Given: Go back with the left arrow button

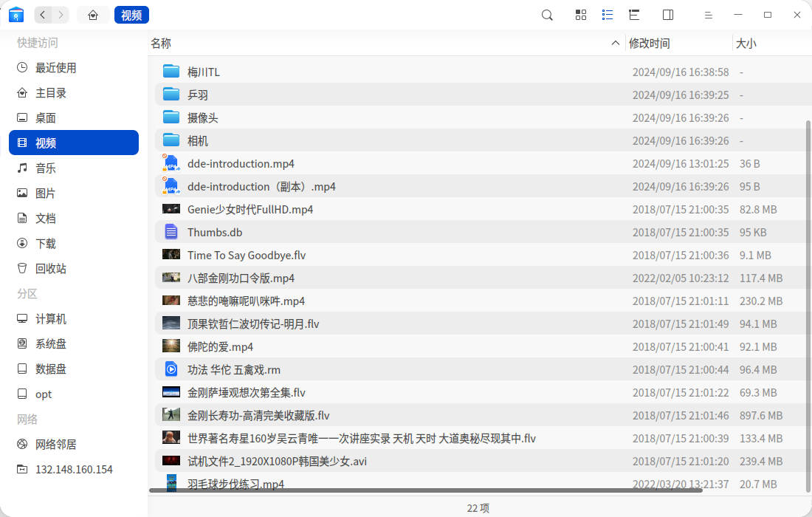Looking at the screenshot, I should click(43, 15).
